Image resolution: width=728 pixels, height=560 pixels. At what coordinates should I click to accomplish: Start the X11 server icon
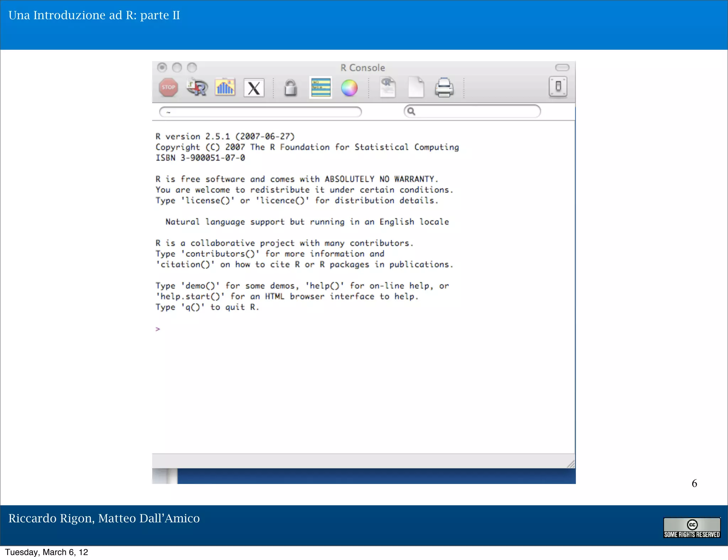pyautogui.click(x=254, y=88)
